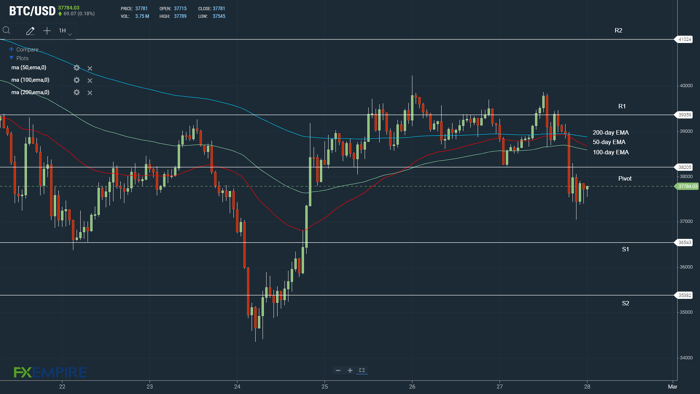The height and width of the screenshot is (394, 700).
Task: Click the green current price 37784 tag
Action: tap(687, 187)
